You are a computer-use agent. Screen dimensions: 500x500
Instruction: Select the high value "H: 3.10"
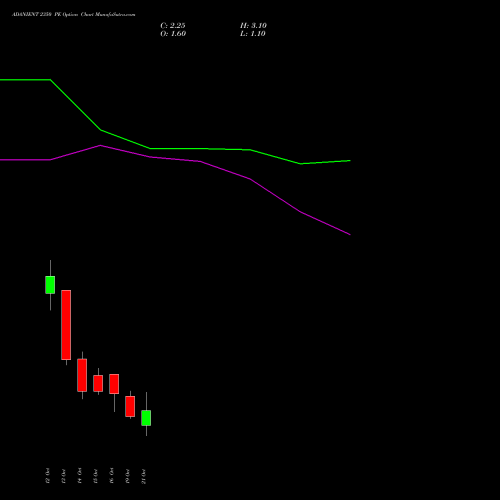tap(253, 26)
